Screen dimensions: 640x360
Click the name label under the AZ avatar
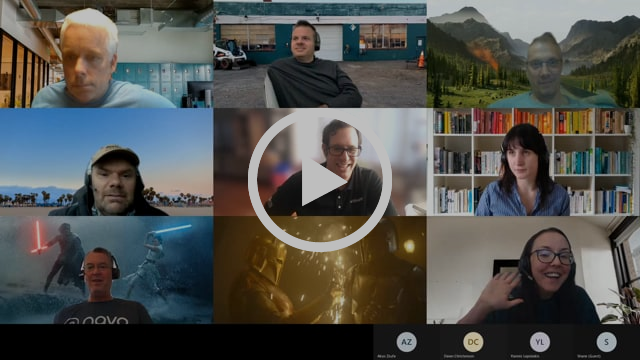click(387, 356)
